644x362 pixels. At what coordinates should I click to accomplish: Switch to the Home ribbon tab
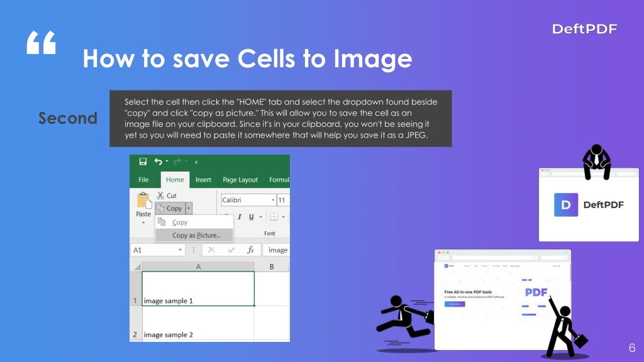(175, 180)
